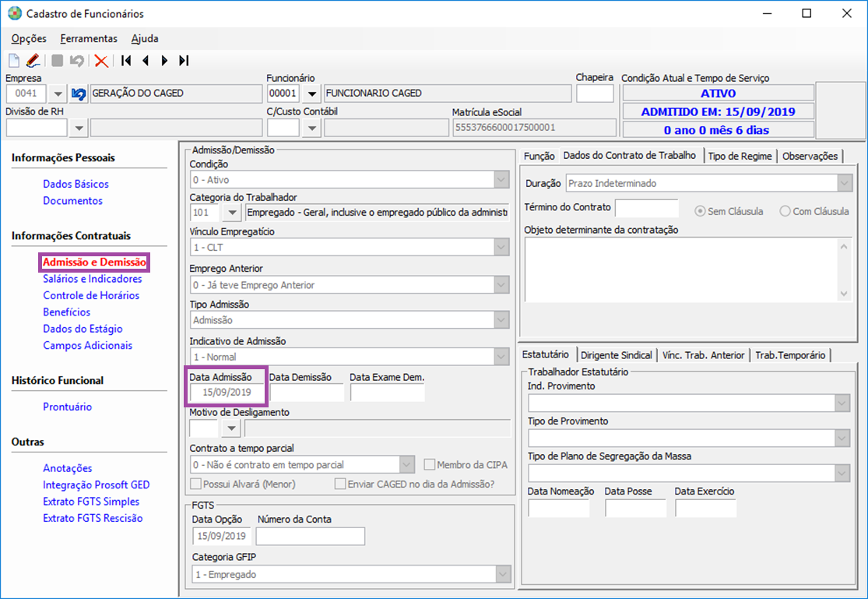Switch to the Função tab
This screenshot has width=868, height=599.
(x=539, y=157)
